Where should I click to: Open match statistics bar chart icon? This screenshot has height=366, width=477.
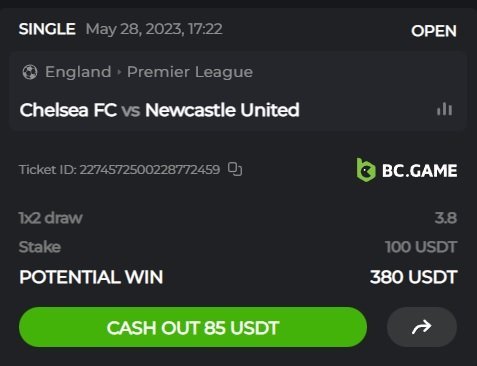pyautogui.click(x=444, y=109)
